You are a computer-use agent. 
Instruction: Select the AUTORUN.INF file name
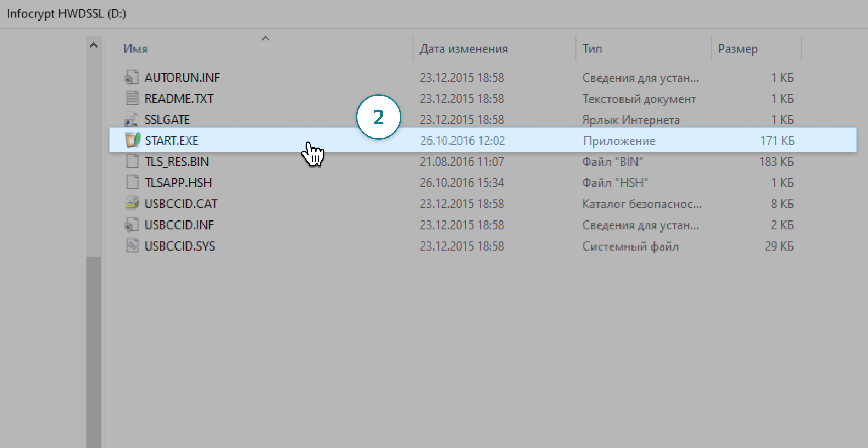coord(182,77)
